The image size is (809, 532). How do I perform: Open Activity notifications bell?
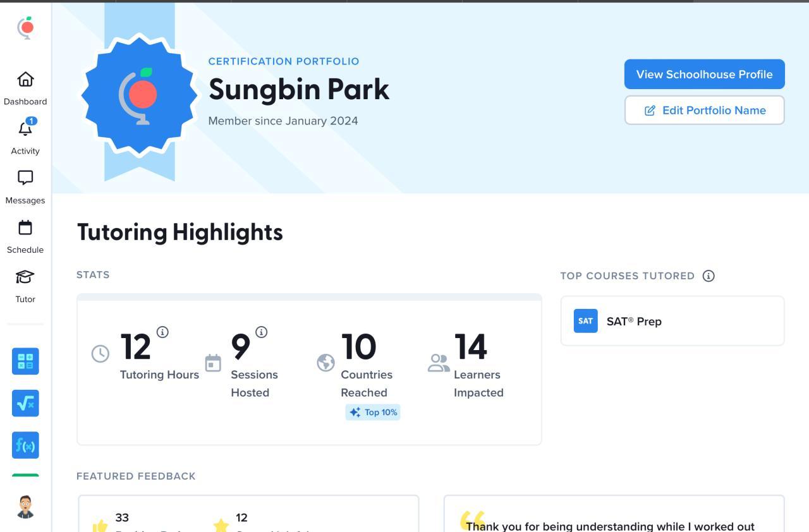point(25,128)
